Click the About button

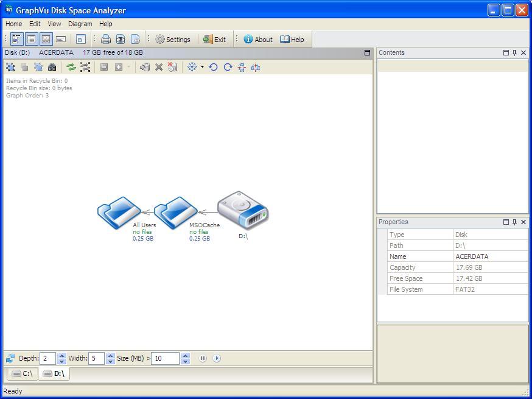258,40
